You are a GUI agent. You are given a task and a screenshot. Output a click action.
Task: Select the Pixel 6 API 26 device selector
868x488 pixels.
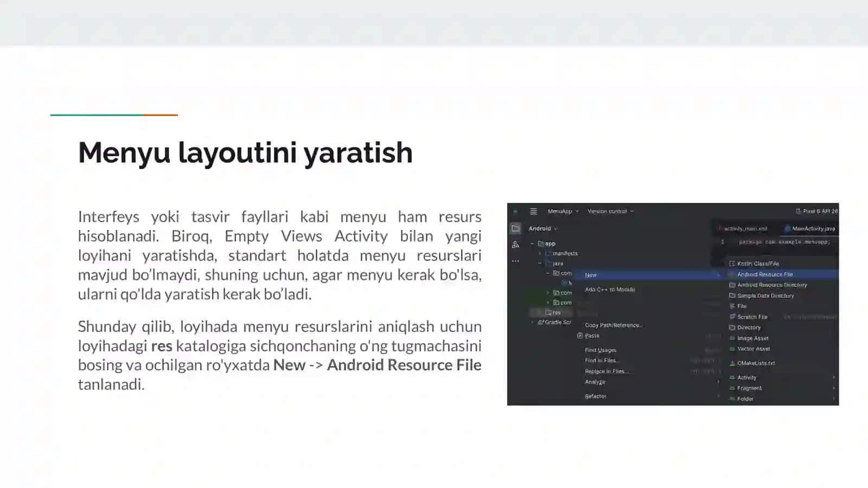[816, 211]
